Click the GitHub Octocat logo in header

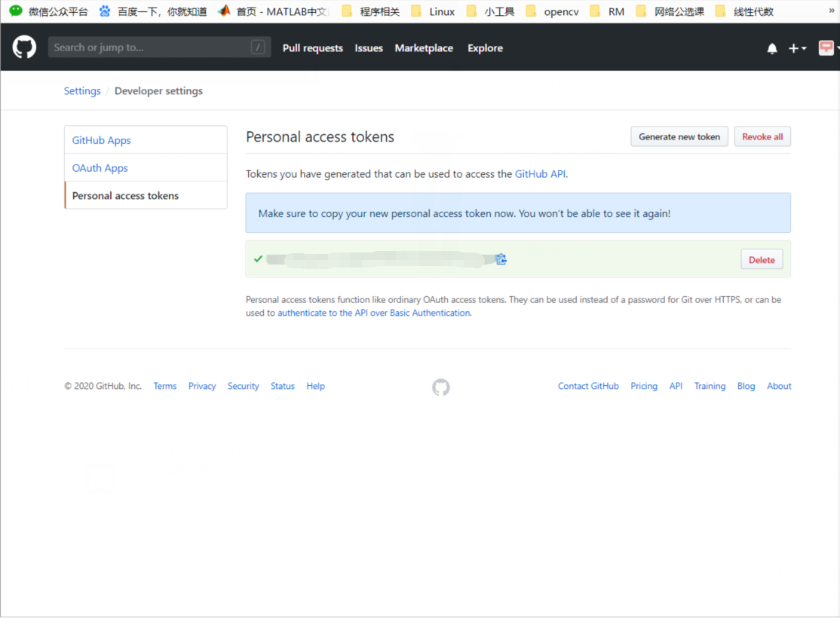[24, 47]
